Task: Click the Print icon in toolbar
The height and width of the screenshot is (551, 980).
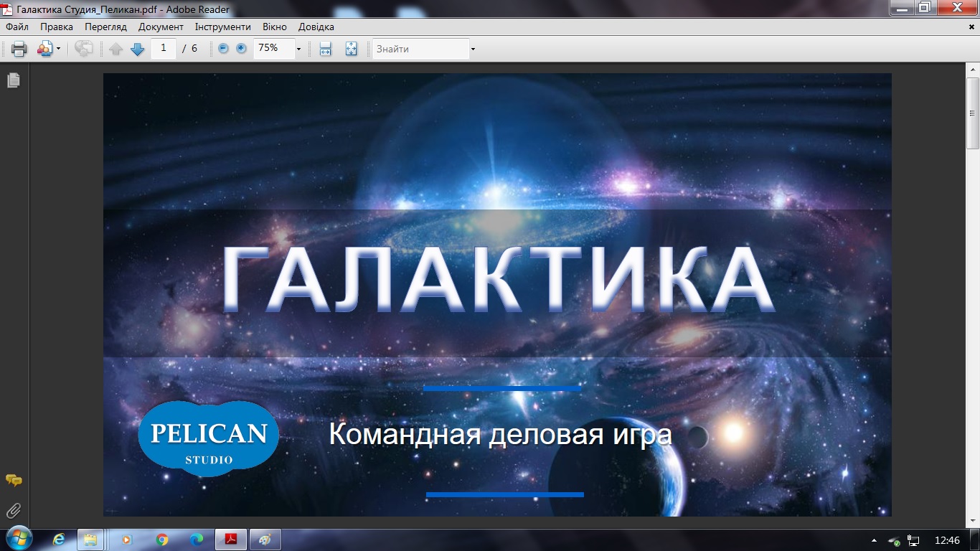Action: pyautogui.click(x=19, y=49)
